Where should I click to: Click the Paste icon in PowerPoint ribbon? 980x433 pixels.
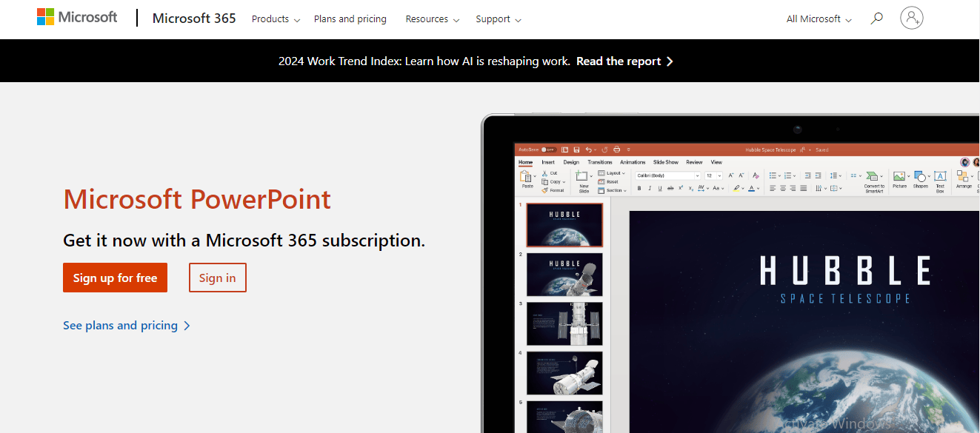[x=527, y=178]
